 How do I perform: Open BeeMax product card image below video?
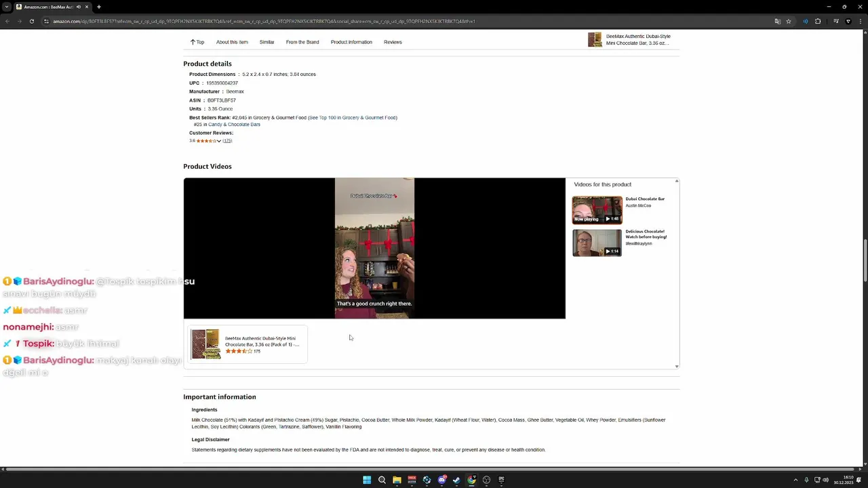pyautogui.click(x=205, y=344)
